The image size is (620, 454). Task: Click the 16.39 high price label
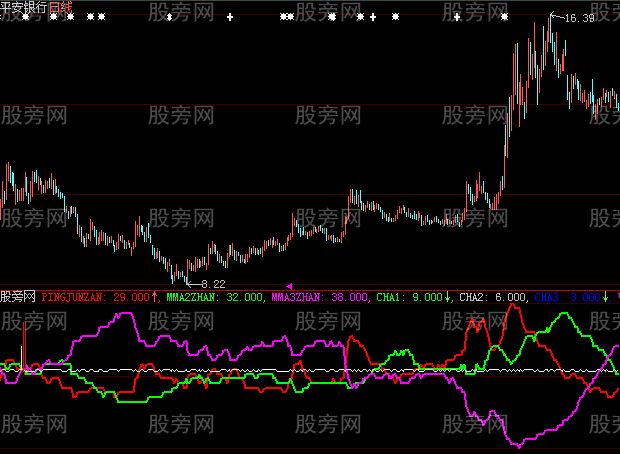click(x=579, y=18)
